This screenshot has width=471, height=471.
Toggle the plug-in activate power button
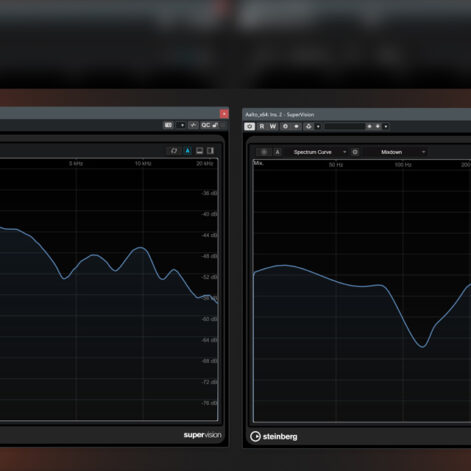point(250,126)
